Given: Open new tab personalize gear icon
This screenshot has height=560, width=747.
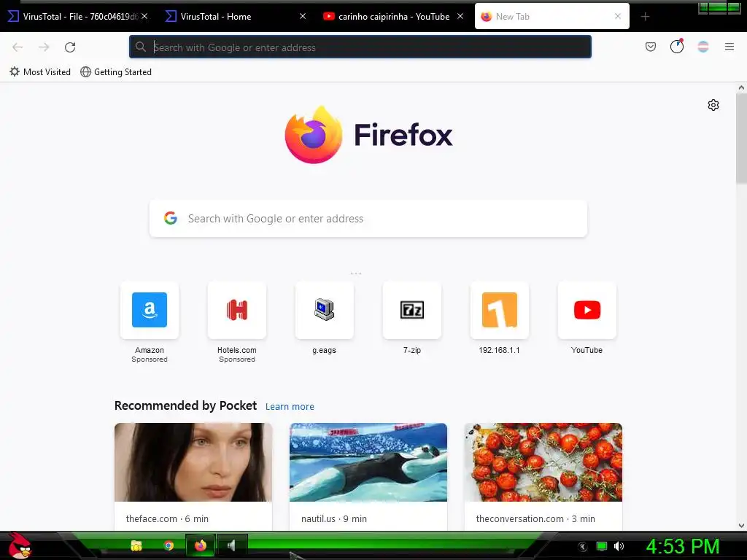Looking at the screenshot, I should (713, 105).
